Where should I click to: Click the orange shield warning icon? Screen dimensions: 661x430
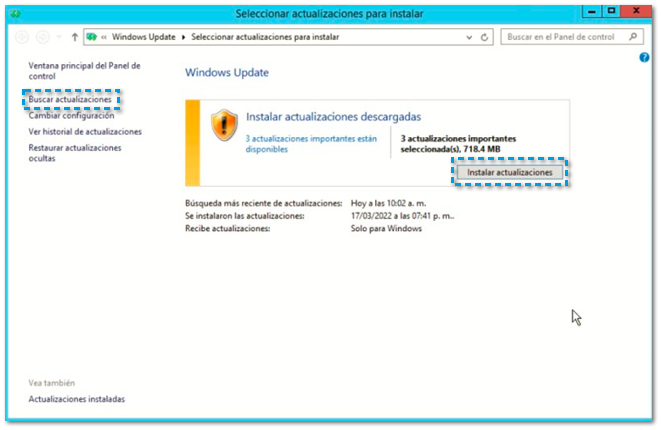pos(224,125)
